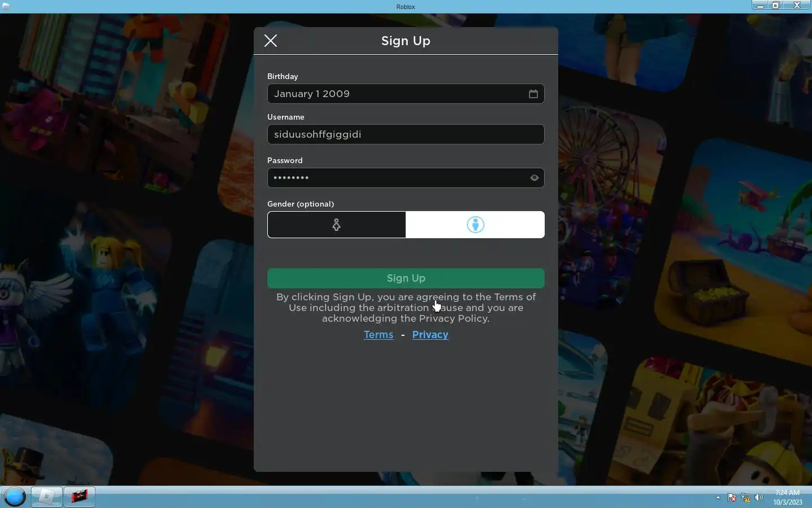The width and height of the screenshot is (812, 508).
Task: Open the volume speaker tray icon
Action: [x=759, y=498]
